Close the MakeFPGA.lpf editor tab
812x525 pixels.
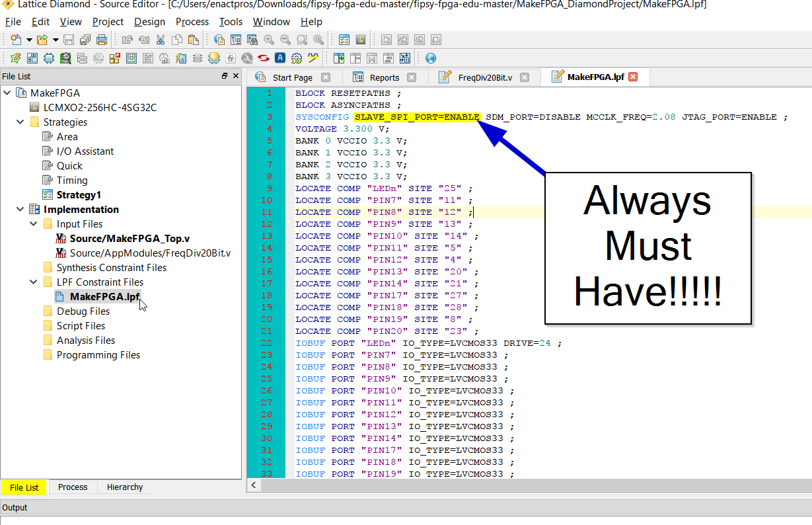coord(632,77)
